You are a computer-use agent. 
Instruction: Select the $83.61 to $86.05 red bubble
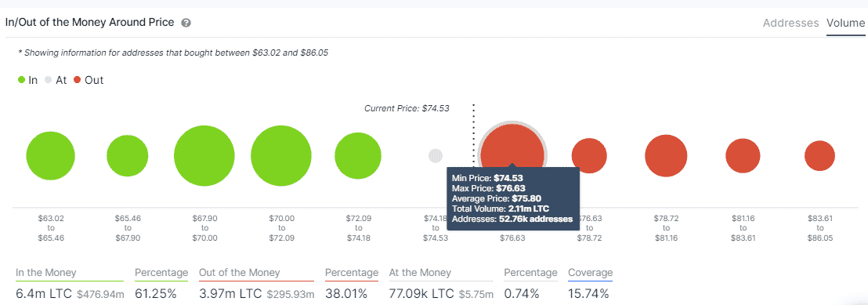[x=820, y=156]
